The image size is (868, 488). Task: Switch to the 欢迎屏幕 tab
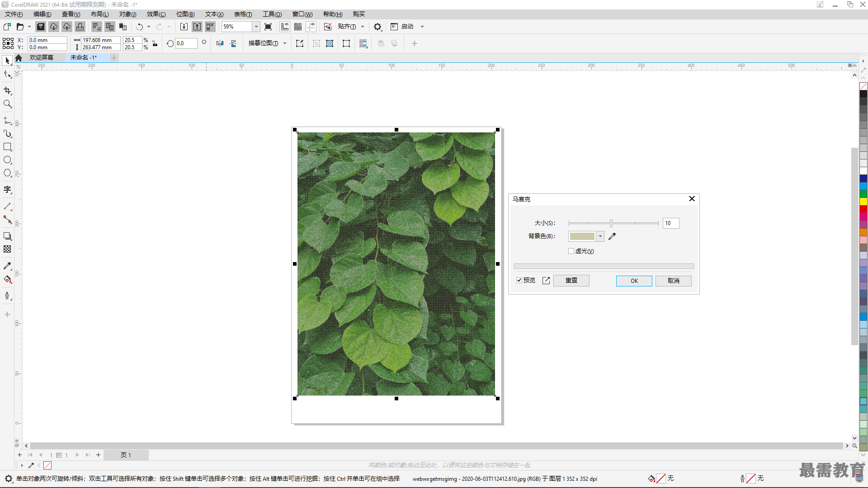42,57
